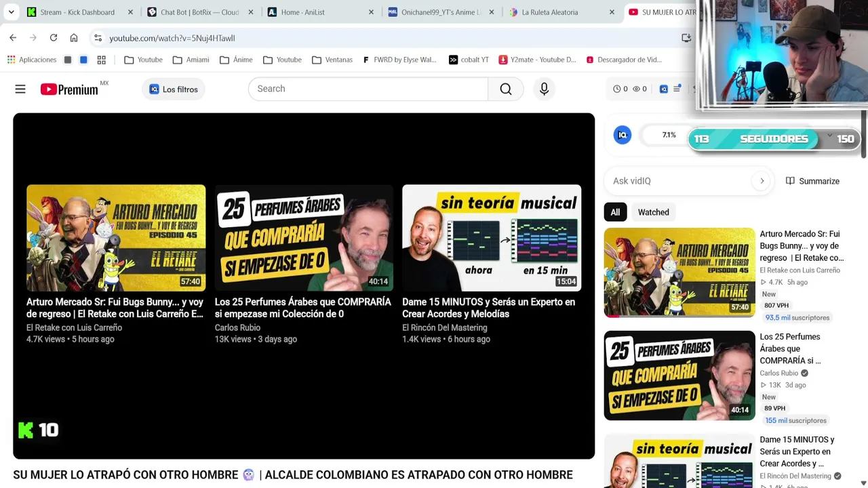The height and width of the screenshot is (488, 868).
Task: Go back with the browser back arrow
Action: click(x=13, y=38)
